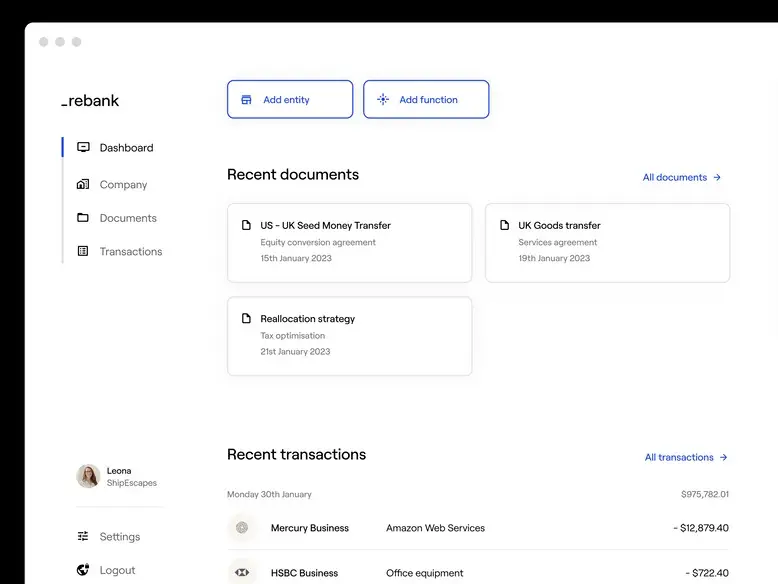Open Leona's profile avatar

coord(88,476)
